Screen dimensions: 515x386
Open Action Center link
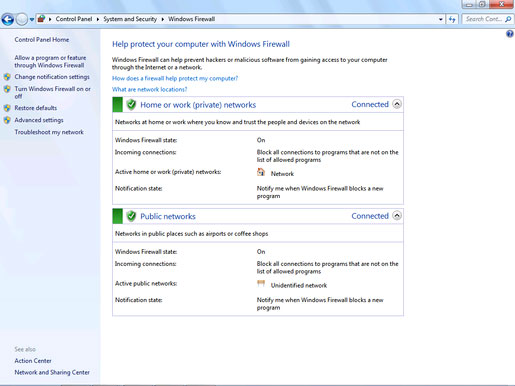[x=33, y=361]
